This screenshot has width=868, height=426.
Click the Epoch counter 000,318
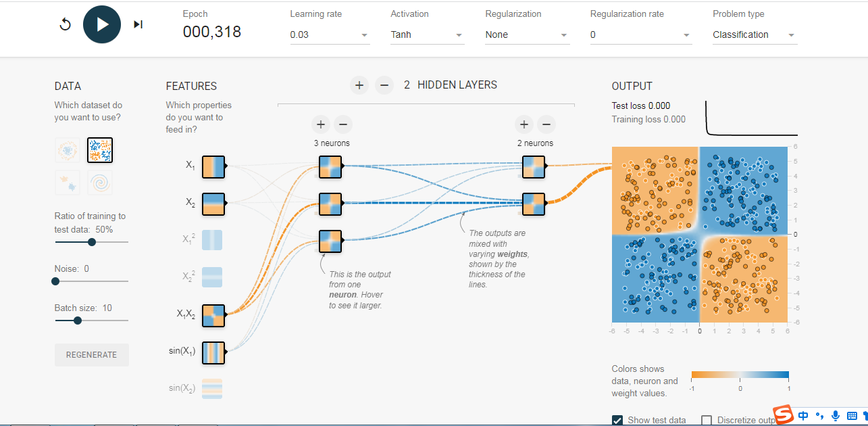(x=211, y=32)
